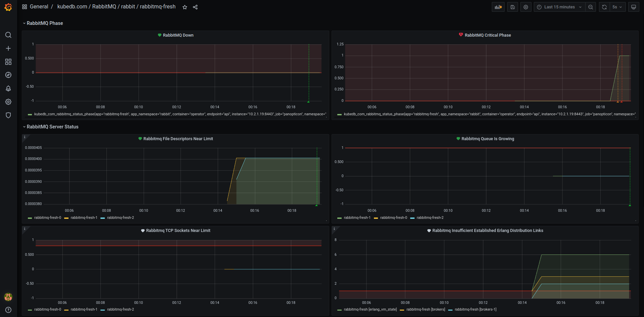Open Explore via the compass icon
The height and width of the screenshot is (317, 644).
pos(8,75)
